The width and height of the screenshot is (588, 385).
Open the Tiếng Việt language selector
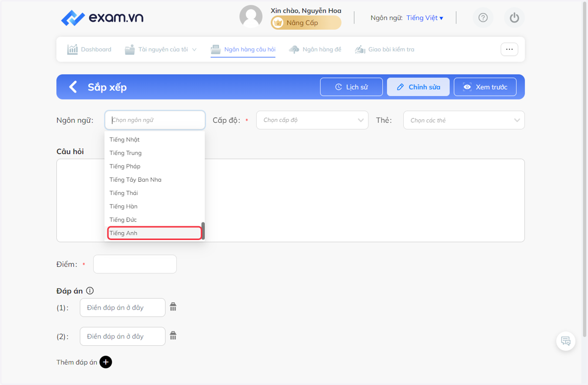click(425, 18)
